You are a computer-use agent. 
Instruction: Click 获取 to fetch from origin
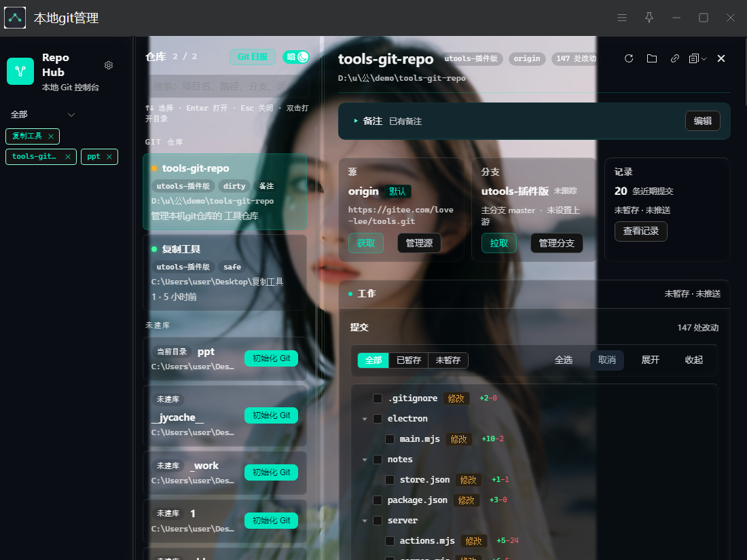pos(366,243)
